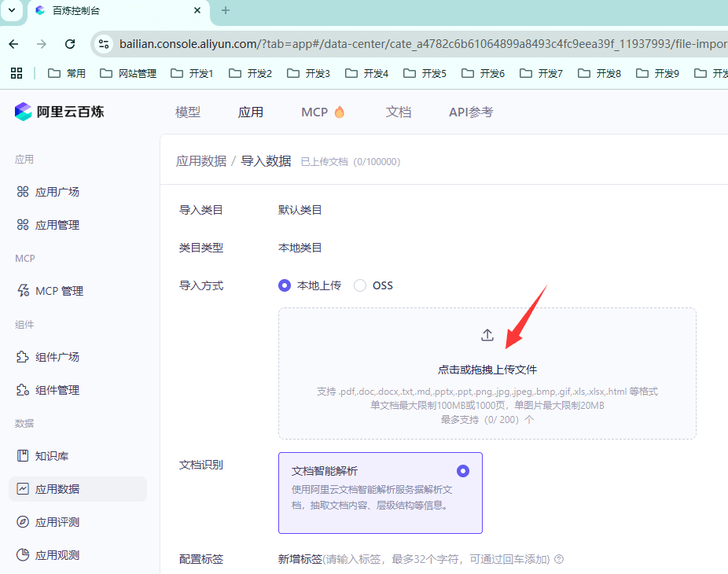The height and width of the screenshot is (574, 728).
Task: Click the 文档智能解析 description text
Action: (372, 498)
